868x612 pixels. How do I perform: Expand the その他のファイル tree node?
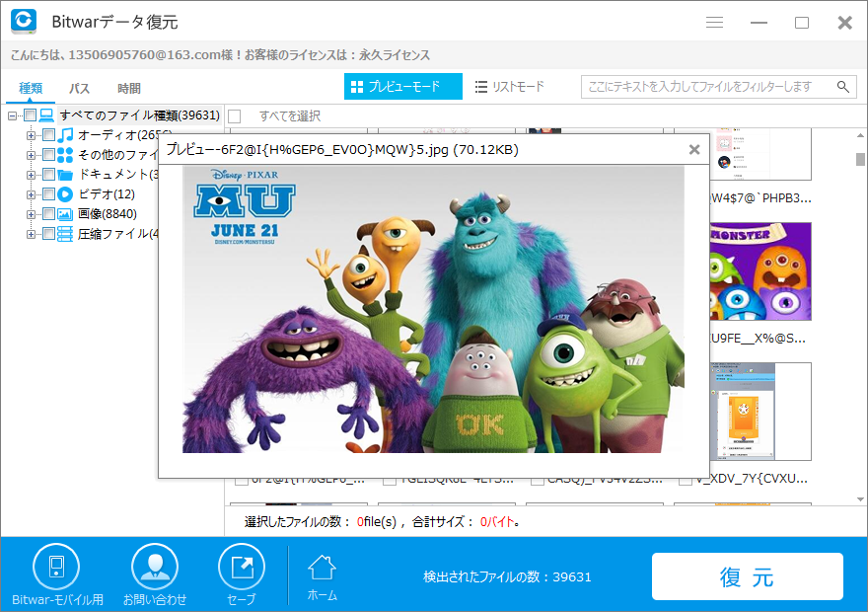point(31,156)
